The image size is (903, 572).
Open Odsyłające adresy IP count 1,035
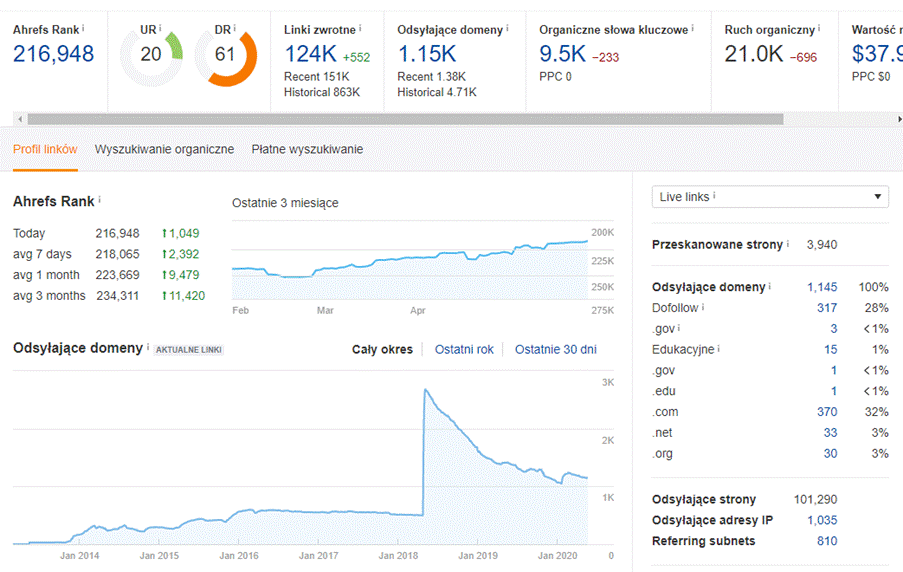point(822,520)
